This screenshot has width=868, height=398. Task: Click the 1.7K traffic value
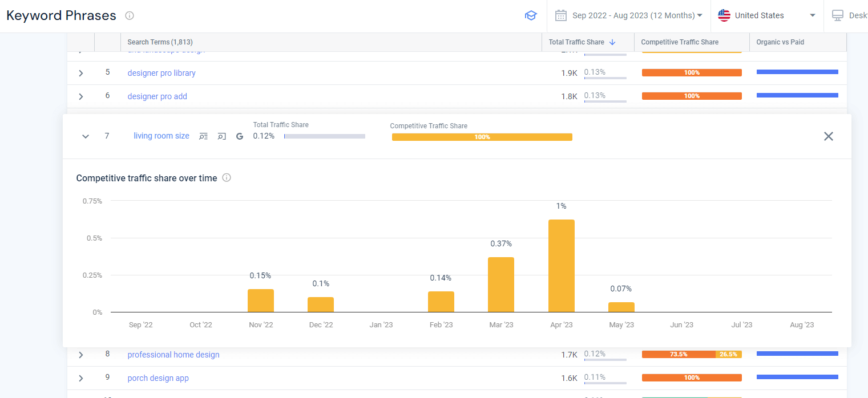(569, 355)
